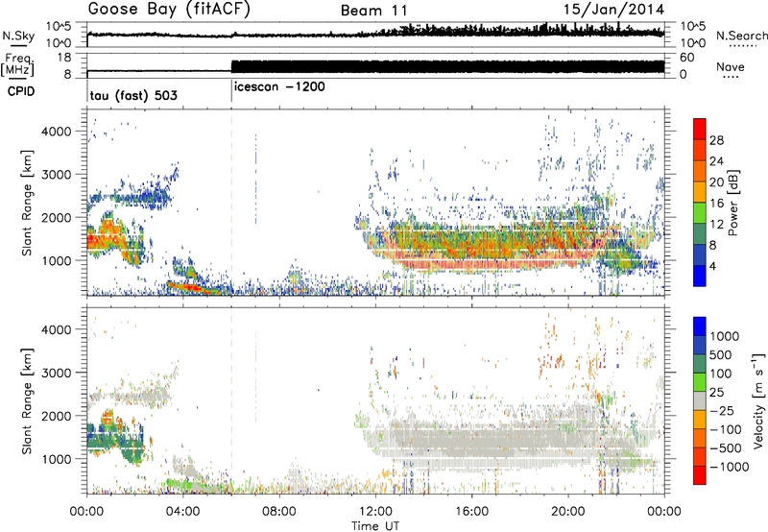This screenshot has width=768, height=532.
Task: Click the 'Slant Range [km]' label of power panel
Action: click(27, 203)
